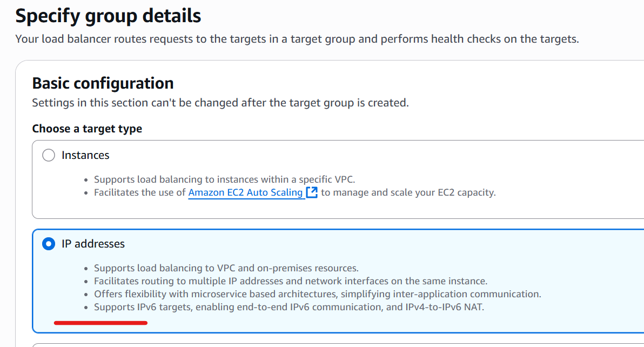Click the bullet about microservice based architectures

[318, 294]
